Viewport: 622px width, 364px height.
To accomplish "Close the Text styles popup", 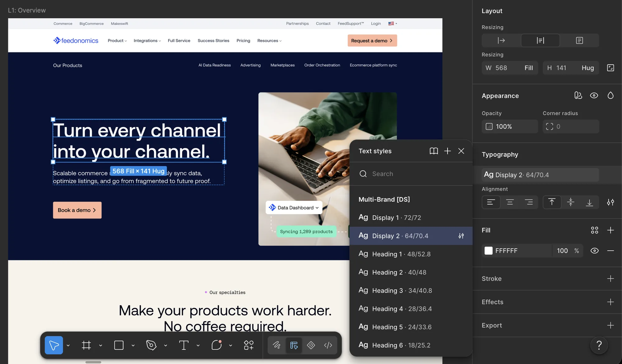I will tap(461, 151).
